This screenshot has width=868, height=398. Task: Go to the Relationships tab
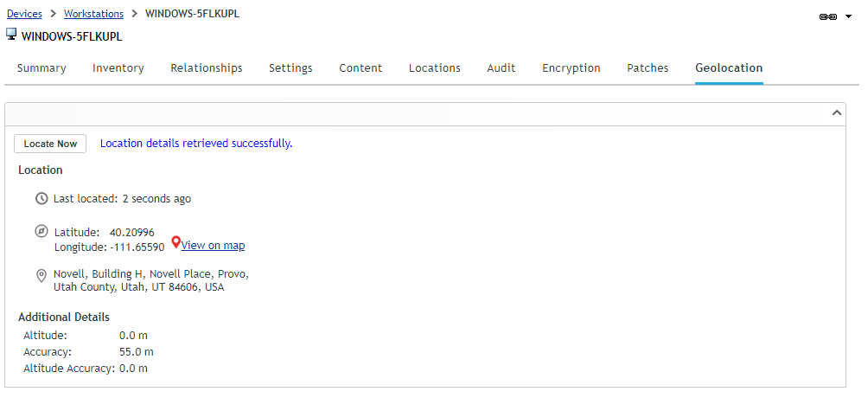click(x=207, y=68)
